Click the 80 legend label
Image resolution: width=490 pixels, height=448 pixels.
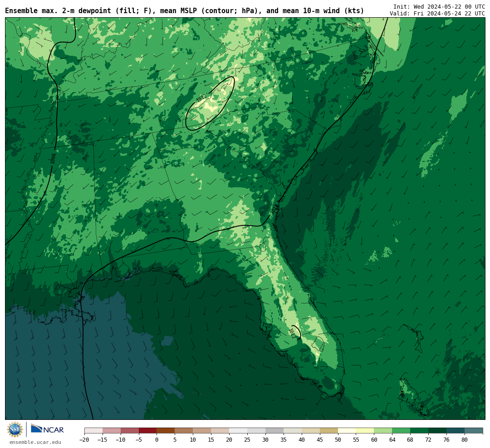tap(465, 439)
